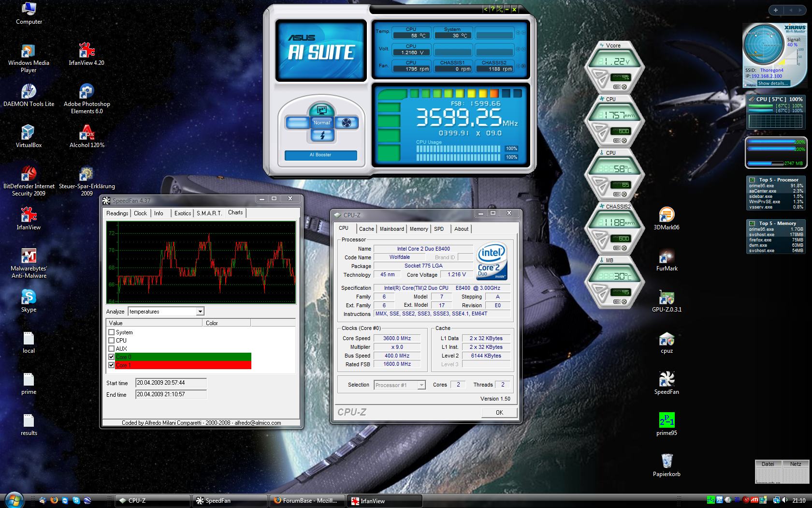Viewport: 812px width, 508px height.
Task: Toggle the CPU checkbox in SpeedFan
Action: [112, 341]
